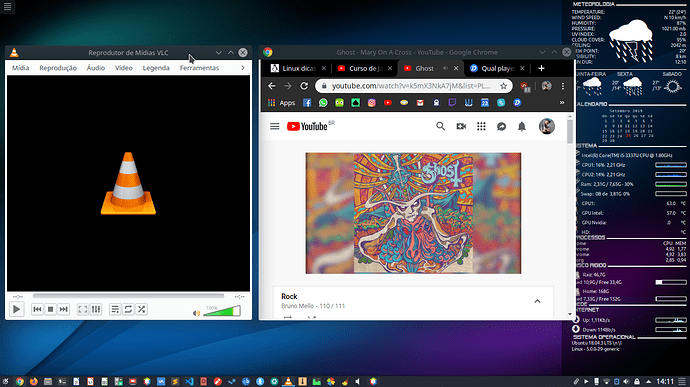Open Apps shortcut in bookmarks bar
The height and width of the screenshot is (387, 690).
(x=281, y=103)
